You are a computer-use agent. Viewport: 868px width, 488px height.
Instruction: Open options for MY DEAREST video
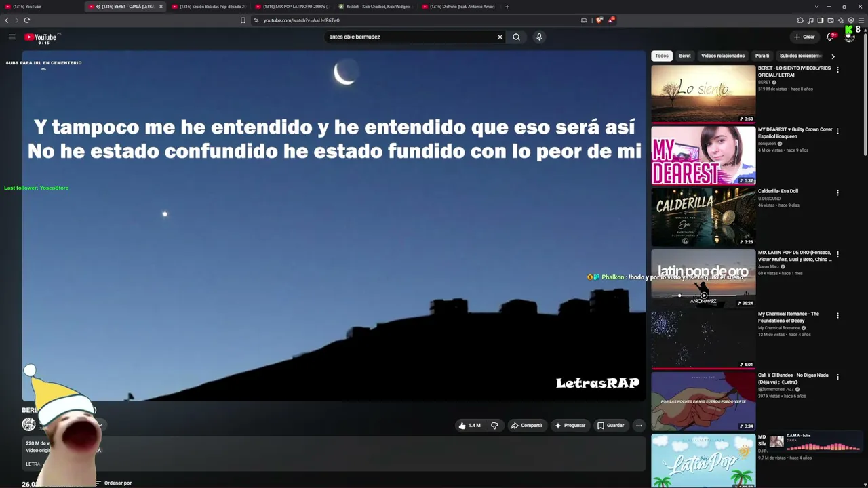point(837,131)
